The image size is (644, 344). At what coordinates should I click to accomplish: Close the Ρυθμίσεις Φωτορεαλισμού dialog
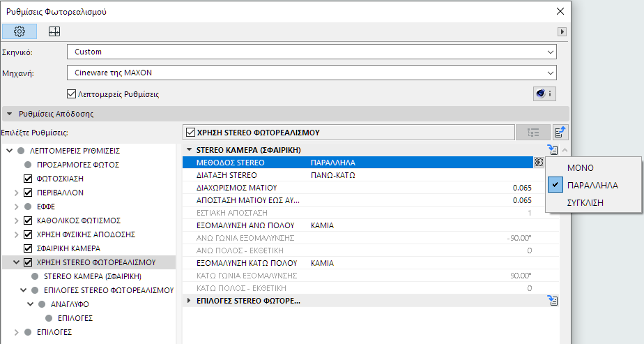point(560,11)
